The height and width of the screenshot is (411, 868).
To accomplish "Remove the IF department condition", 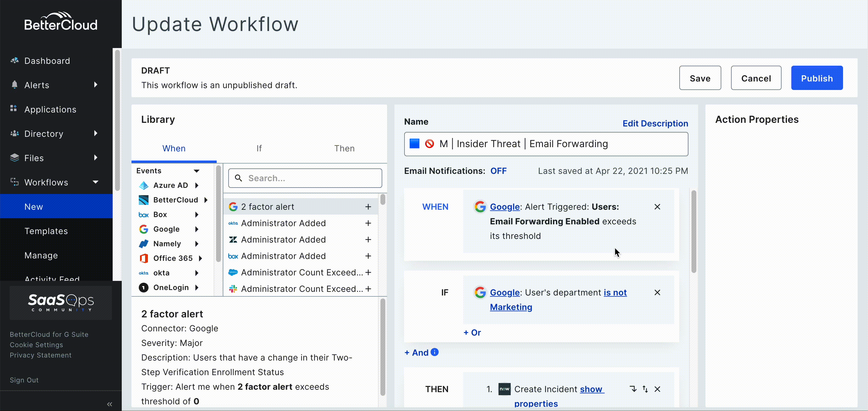I will [x=657, y=292].
